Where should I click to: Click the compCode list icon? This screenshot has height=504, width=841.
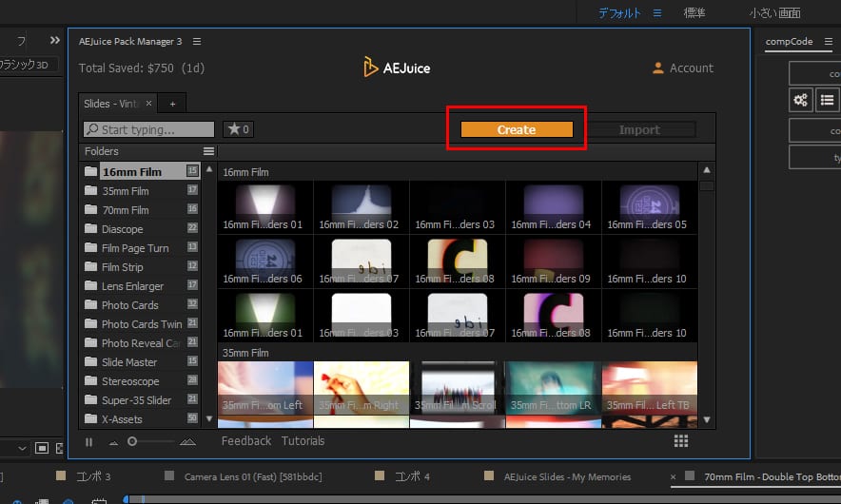pos(828,100)
